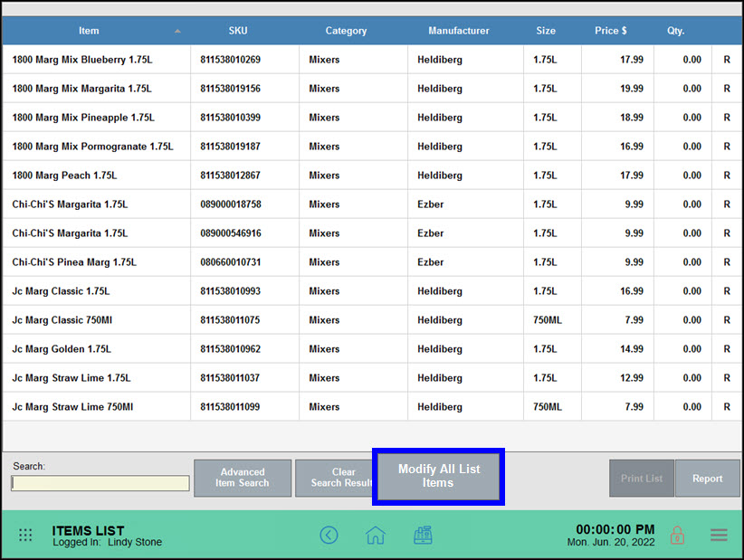Click the Print List button
Screen dimensions: 744x560
click(x=642, y=479)
